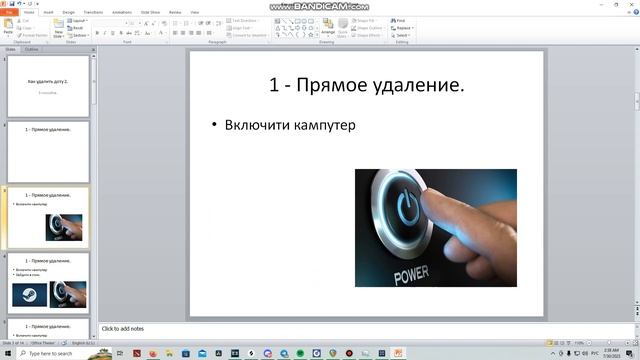This screenshot has width=640, height=360.
Task: Click the Shape Effects button
Action: point(366,36)
